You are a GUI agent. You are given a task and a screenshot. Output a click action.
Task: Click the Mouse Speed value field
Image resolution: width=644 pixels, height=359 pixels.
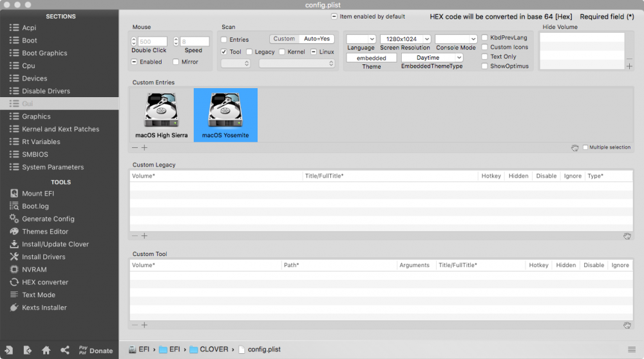pyautogui.click(x=194, y=41)
